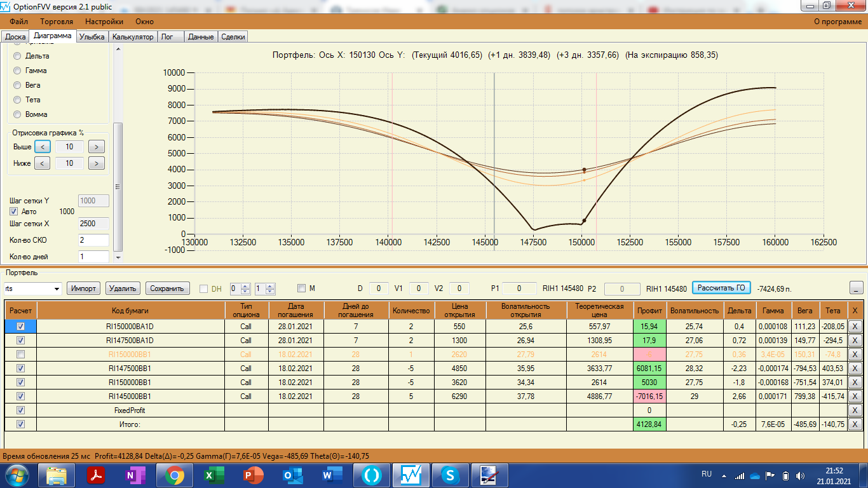This screenshot has width=868, height=488.
Task: Click the Кол-во СКО input field
Action: [93, 240]
